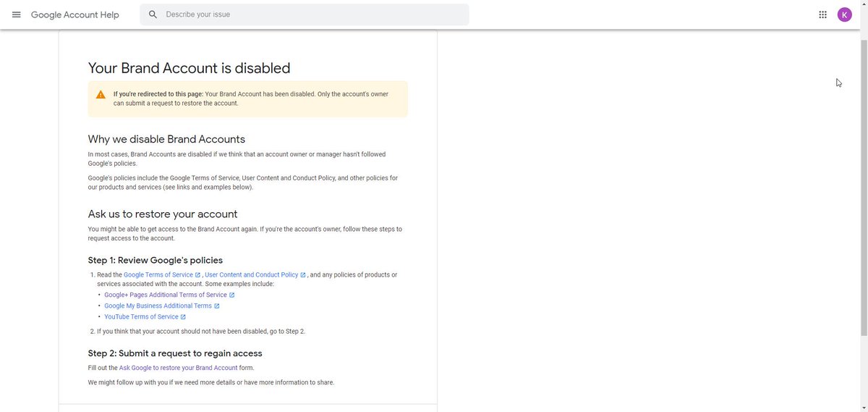868x412 pixels.
Task: Open Google Account Help home title
Action: coord(75,14)
